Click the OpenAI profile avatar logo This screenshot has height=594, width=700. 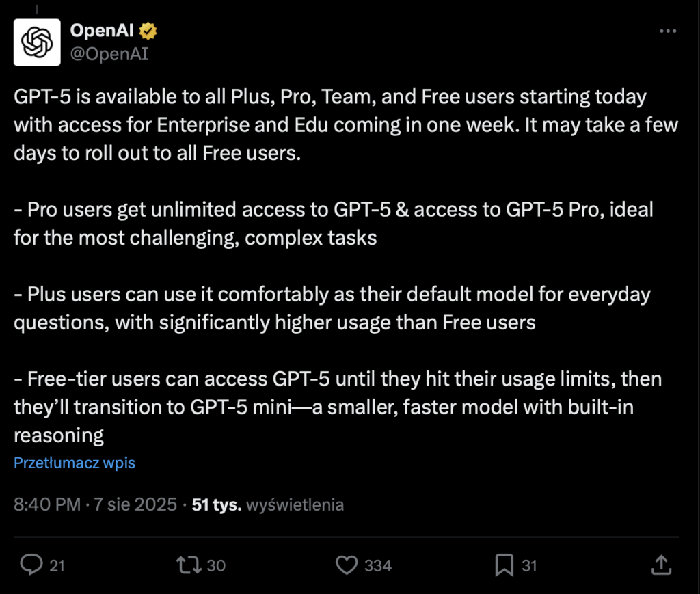[x=37, y=42]
